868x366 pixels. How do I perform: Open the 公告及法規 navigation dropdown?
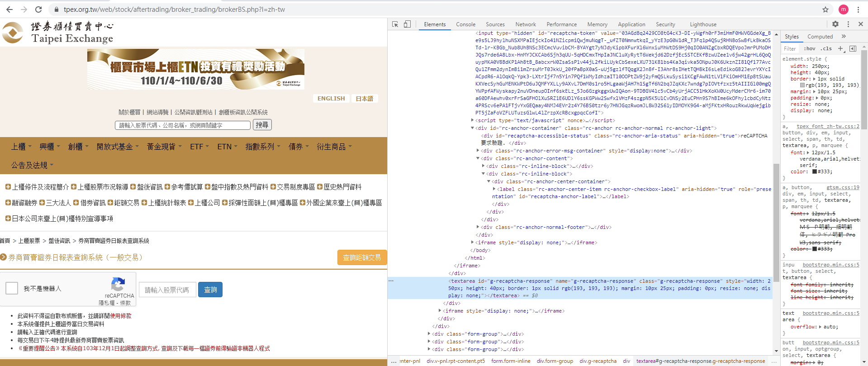tap(32, 165)
